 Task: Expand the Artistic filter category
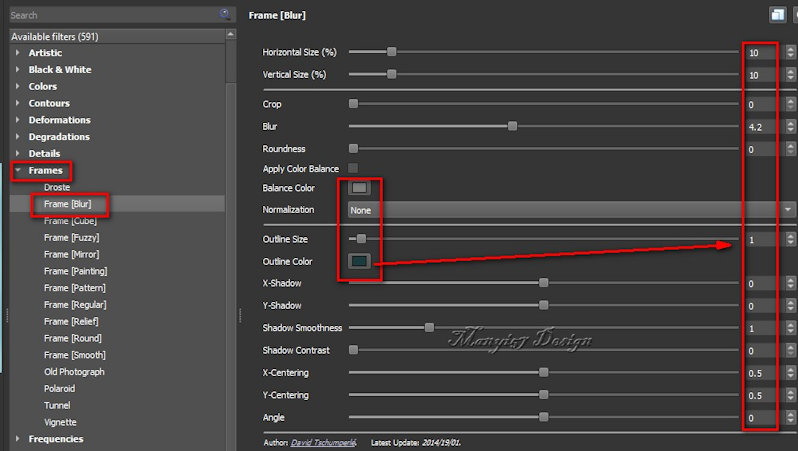pyautogui.click(x=17, y=53)
